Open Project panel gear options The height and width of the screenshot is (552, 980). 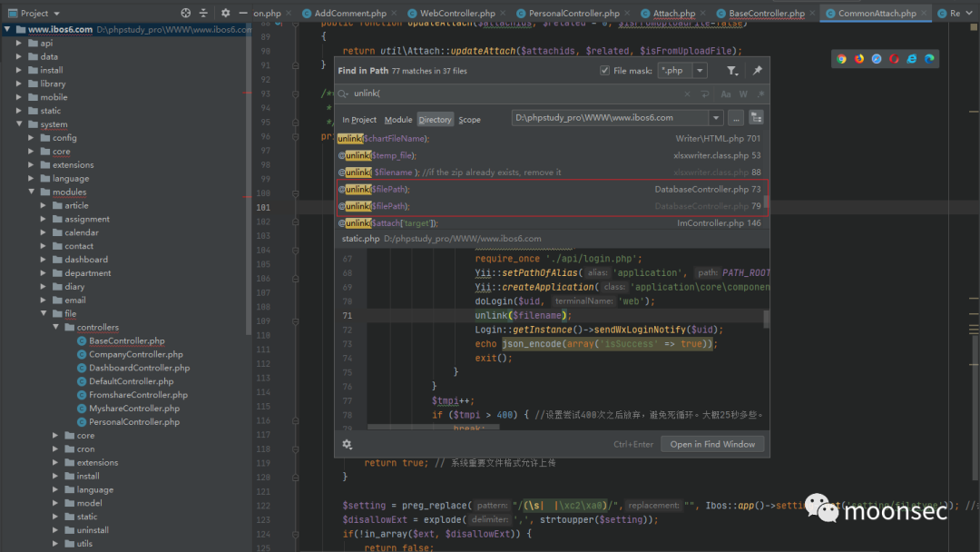pyautogui.click(x=226, y=14)
